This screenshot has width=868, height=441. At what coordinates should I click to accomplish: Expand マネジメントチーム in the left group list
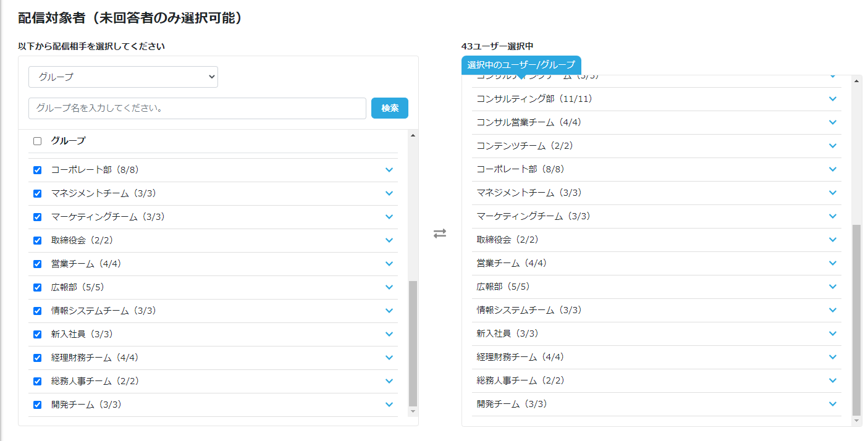point(389,193)
